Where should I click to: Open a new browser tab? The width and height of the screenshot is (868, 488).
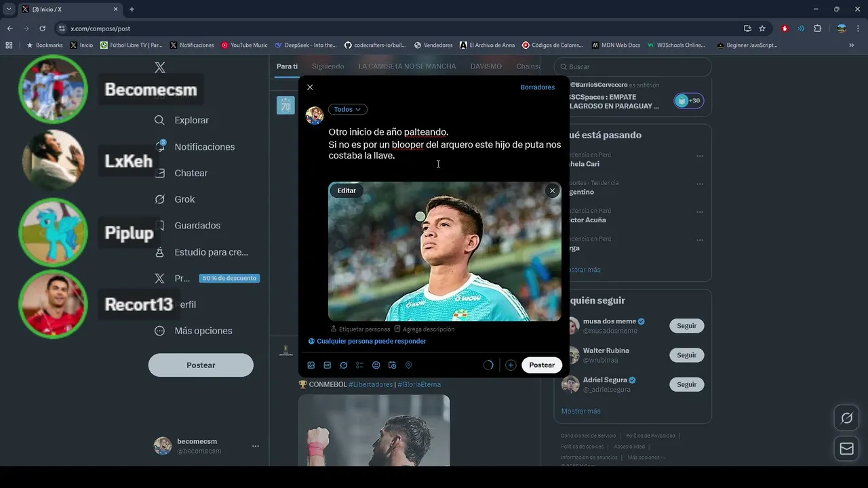132,9
